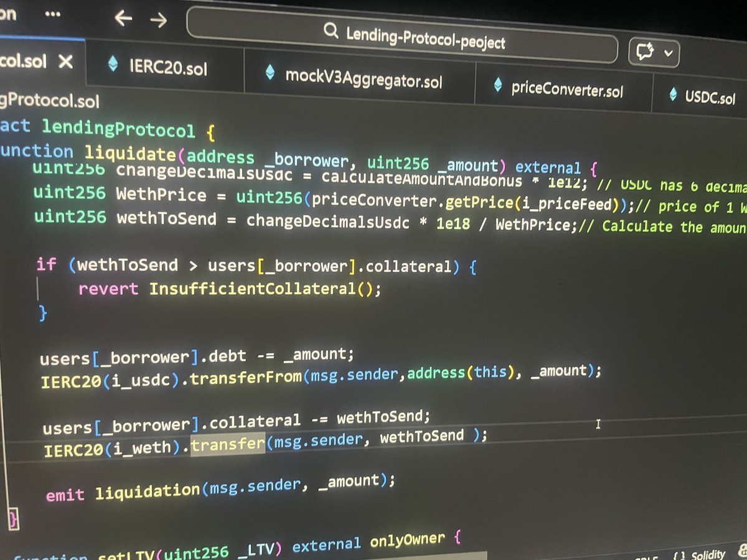
Task: Click the Ethereum icon on mockV3Aggregator.sol tab
Action: (270, 73)
